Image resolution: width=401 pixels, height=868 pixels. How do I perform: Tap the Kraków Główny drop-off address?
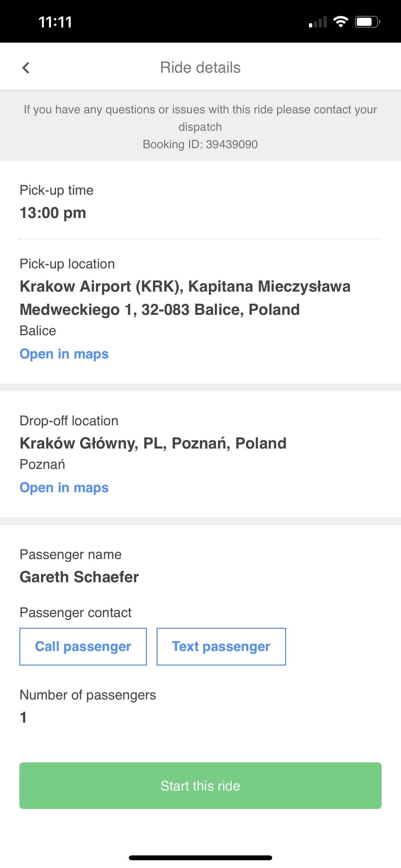tap(153, 443)
